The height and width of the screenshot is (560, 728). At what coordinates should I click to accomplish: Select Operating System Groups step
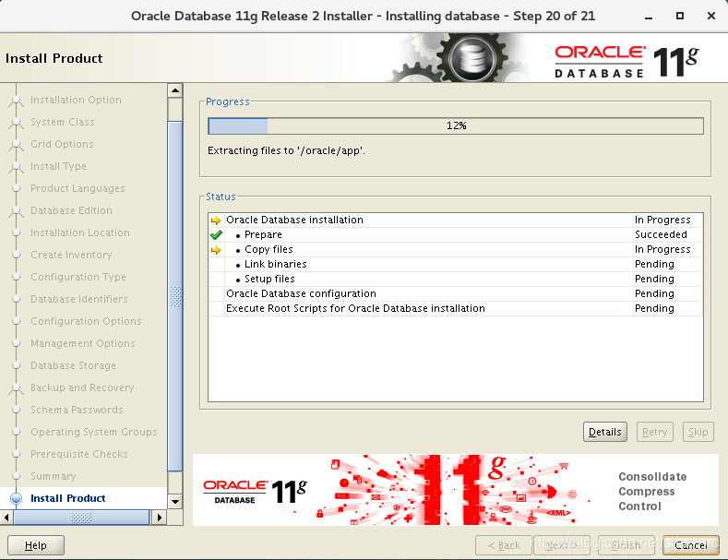(94, 432)
